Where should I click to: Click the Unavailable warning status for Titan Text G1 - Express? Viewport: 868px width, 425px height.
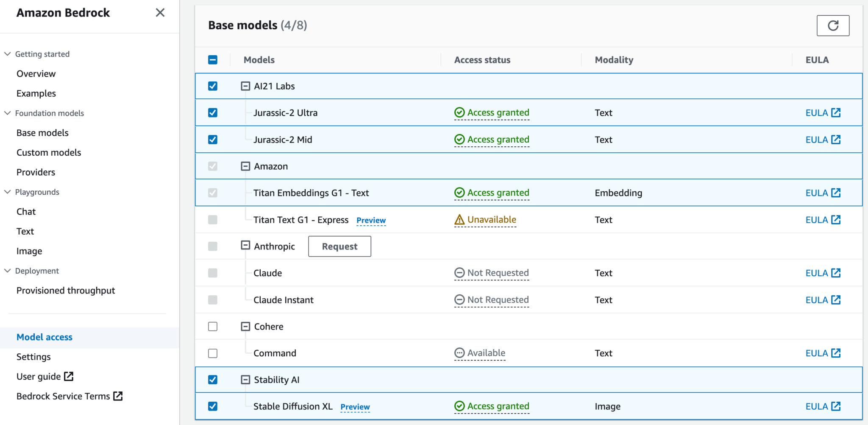pyautogui.click(x=485, y=220)
